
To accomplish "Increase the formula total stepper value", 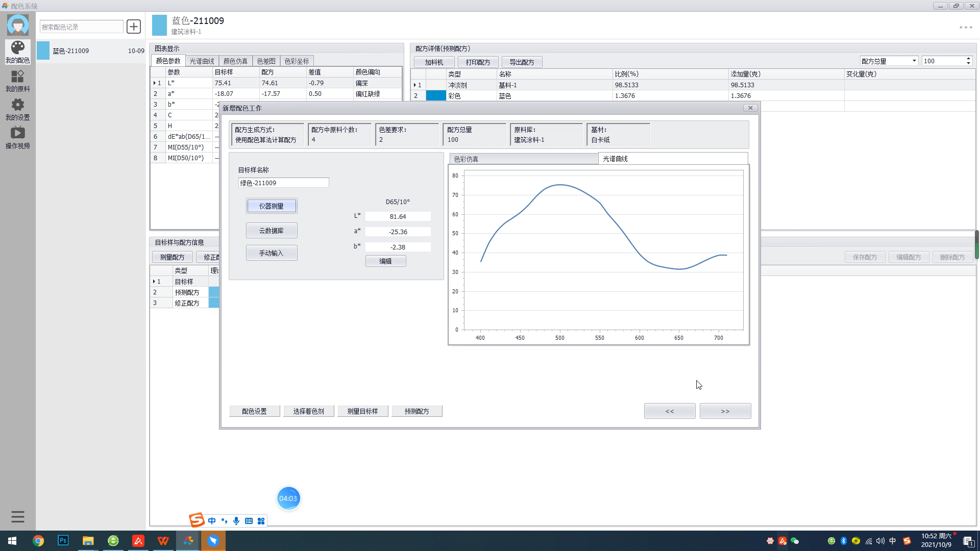I will (968, 59).
